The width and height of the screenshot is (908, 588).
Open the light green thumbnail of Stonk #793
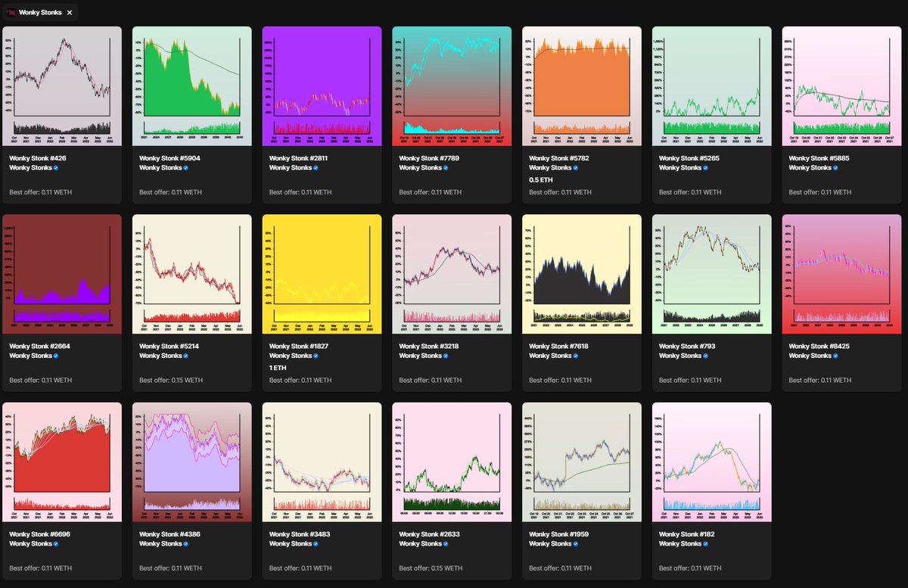tap(713, 274)
